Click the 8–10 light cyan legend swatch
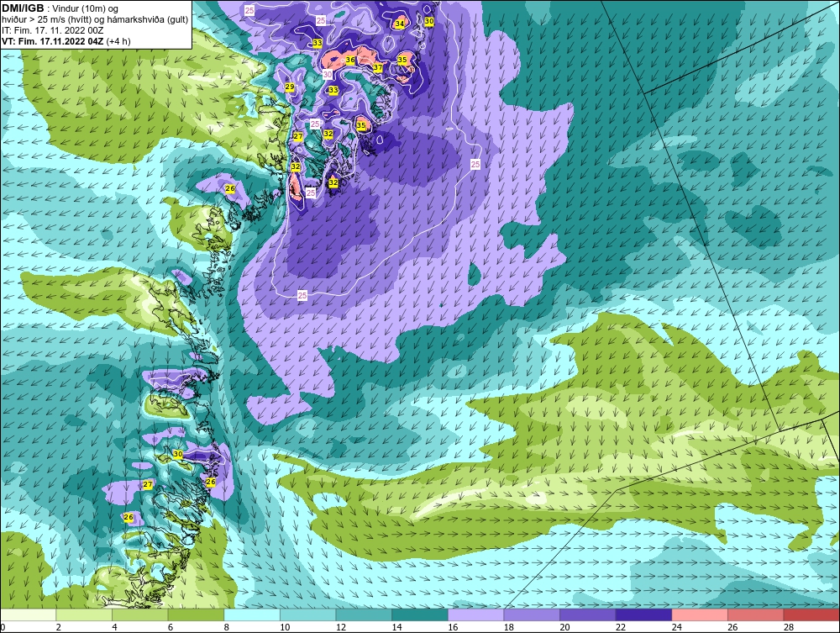The height and width of the screenshot is (633, 840). (252, 615)
